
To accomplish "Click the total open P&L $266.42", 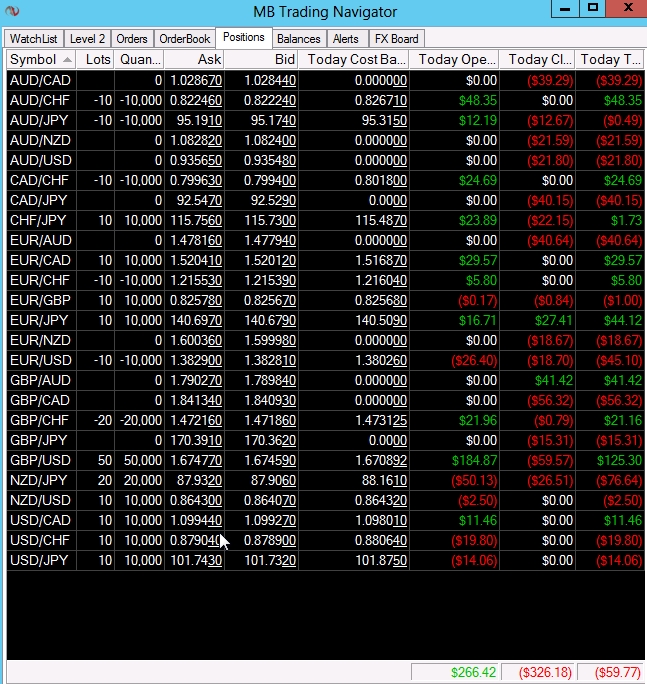I will pyautogui.click(x=473, y=672).
